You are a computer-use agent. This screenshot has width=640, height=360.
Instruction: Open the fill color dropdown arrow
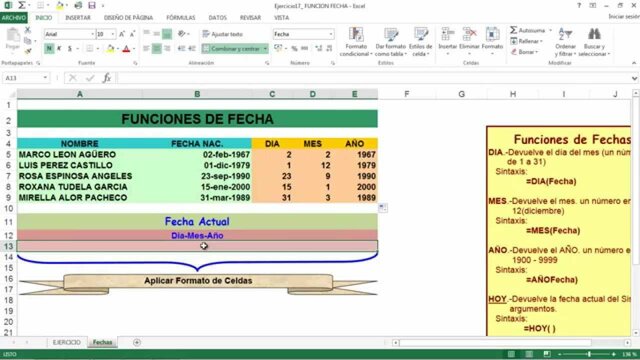click(118, 49)
